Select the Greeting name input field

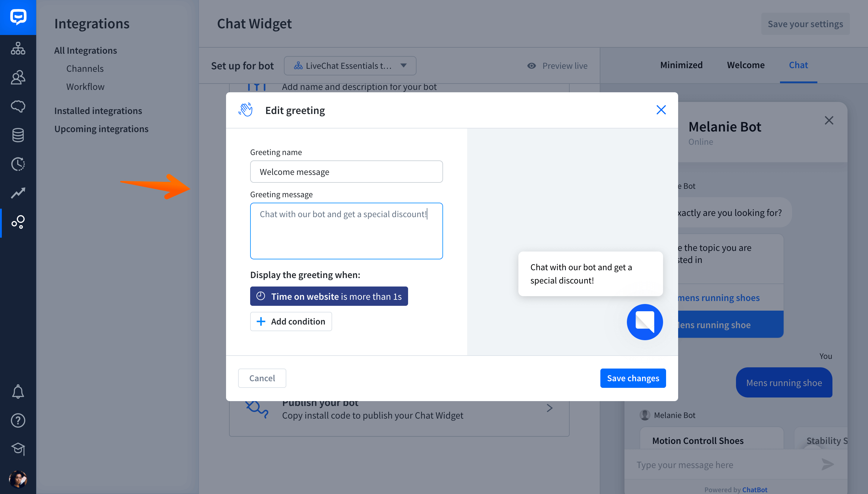(346, 171)
